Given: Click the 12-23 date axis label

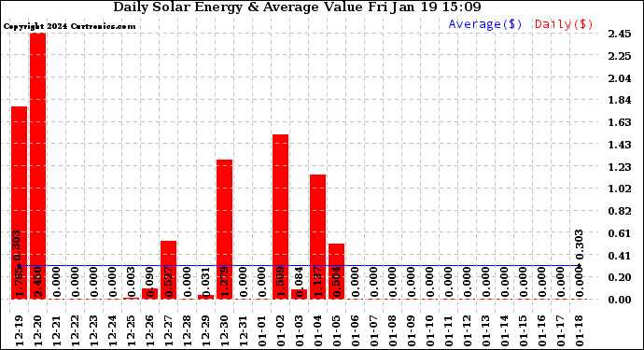Looking at the screenshot, I should pos(93,331).
